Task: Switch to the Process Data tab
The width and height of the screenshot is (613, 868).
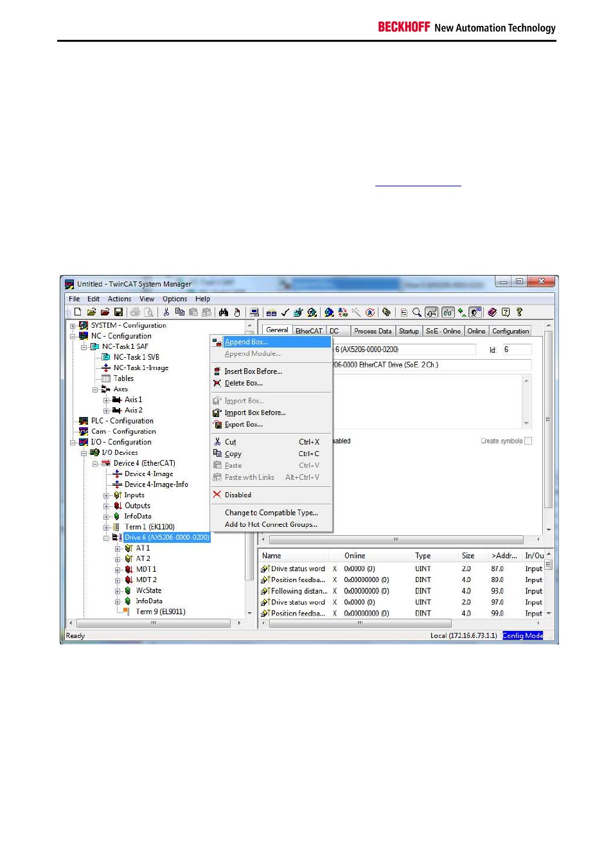Action: [x=373, y=331]
